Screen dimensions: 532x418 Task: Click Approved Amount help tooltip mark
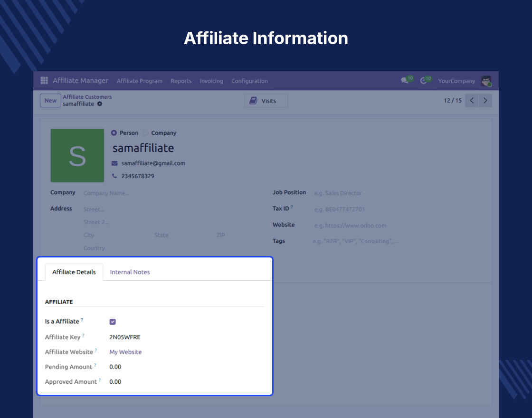click(x=100, y=380)
